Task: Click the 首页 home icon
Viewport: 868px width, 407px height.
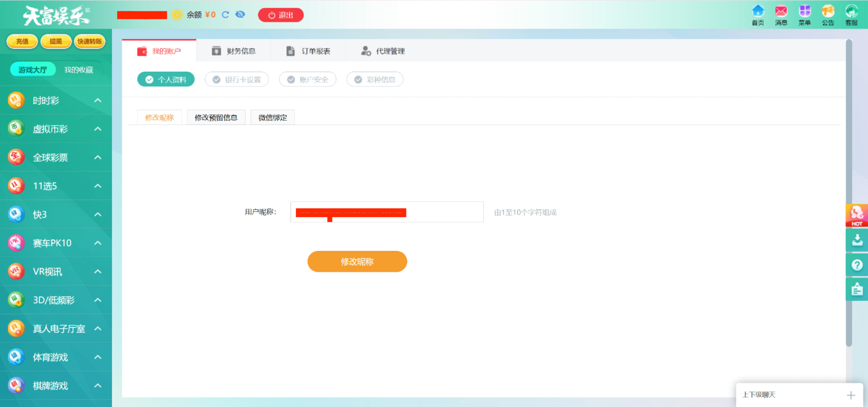Action: tap(757, 12)
